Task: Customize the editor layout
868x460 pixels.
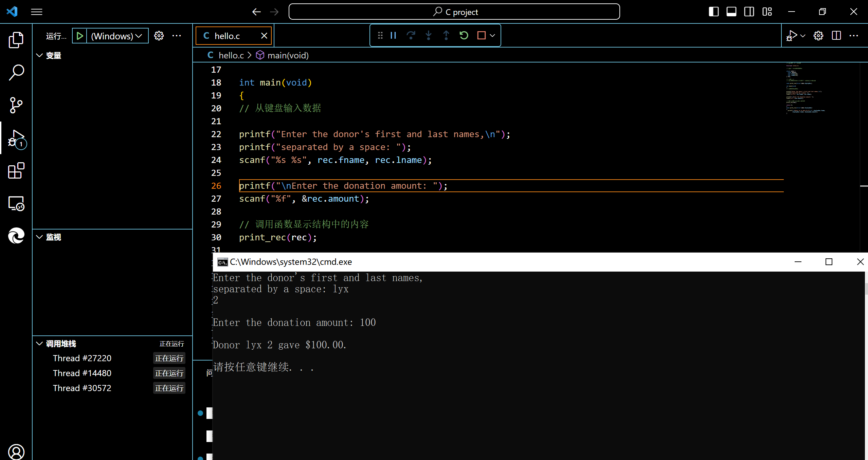Action: tap(767, 12)
